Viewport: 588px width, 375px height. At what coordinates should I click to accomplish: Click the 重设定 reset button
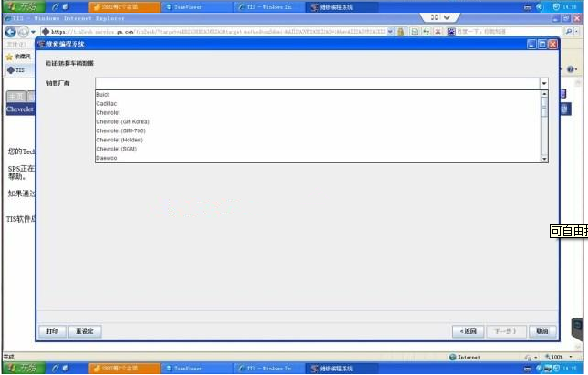pos(85,331)
